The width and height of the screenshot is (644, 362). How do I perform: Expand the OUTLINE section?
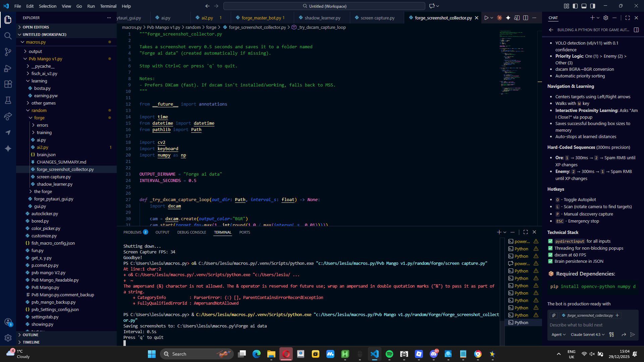coord(66,335)
